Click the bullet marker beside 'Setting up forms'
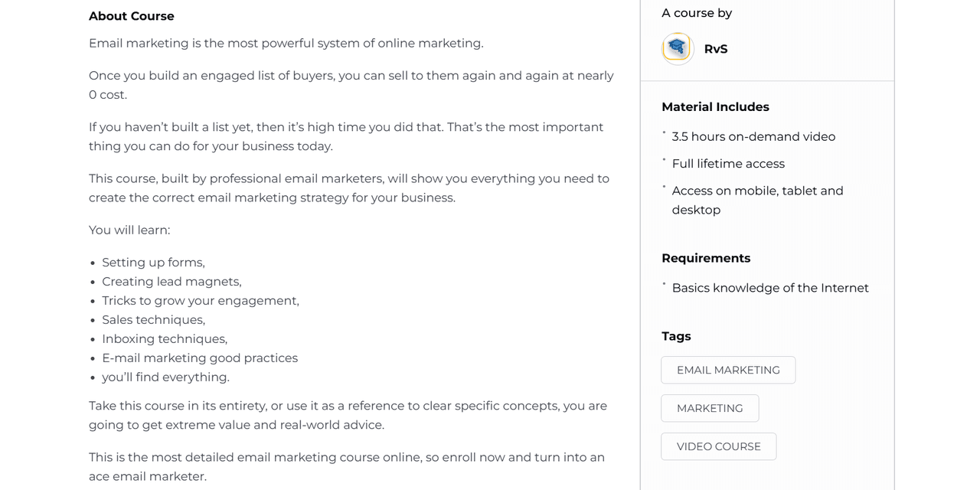The height and width of the screenshot is (490, 980). coord(93,262)
